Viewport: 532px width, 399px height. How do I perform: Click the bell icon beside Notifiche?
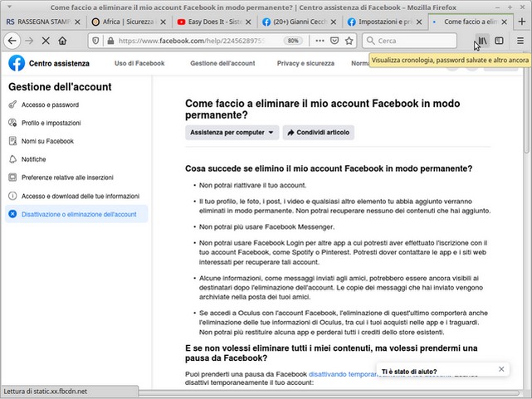pos(12,159)
